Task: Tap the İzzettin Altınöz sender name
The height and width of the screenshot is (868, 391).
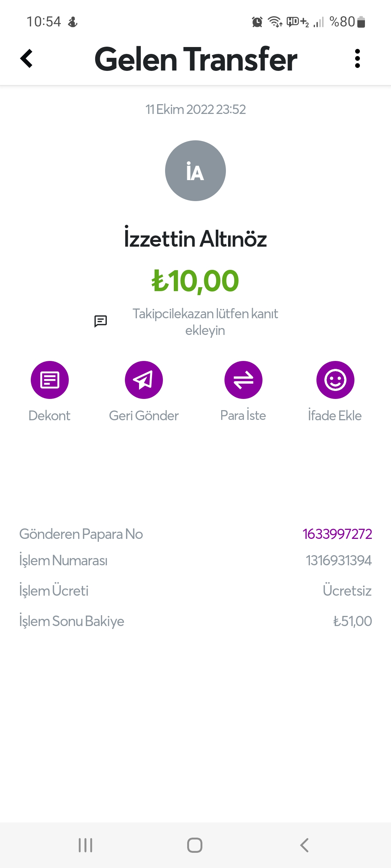Action: pos(195,239)
